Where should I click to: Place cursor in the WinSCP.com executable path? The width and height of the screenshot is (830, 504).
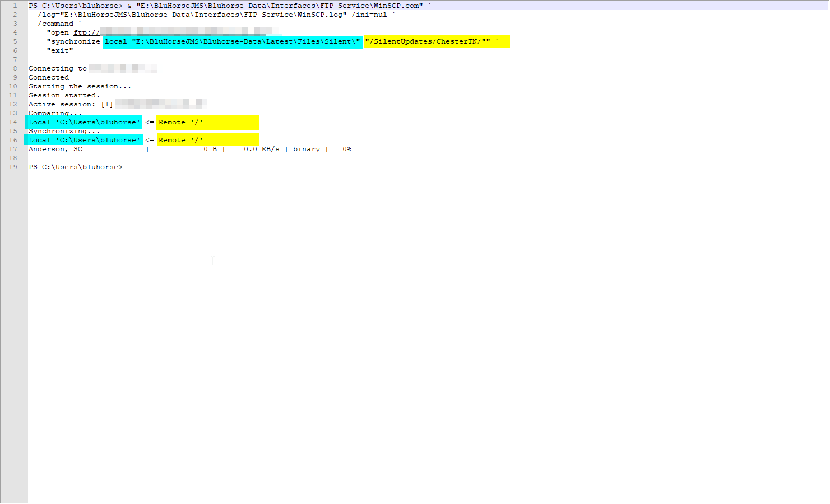pyautogui.click(x=279, y=6)
